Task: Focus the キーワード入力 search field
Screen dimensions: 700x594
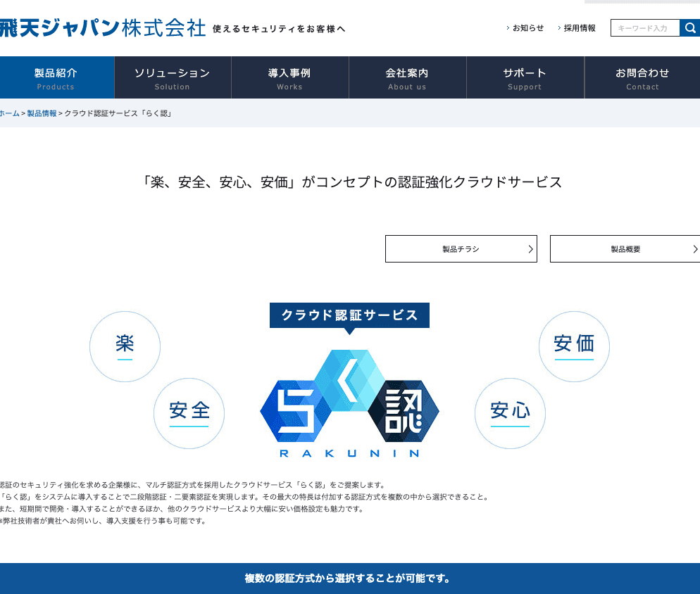Action: [x=645, y=28]
